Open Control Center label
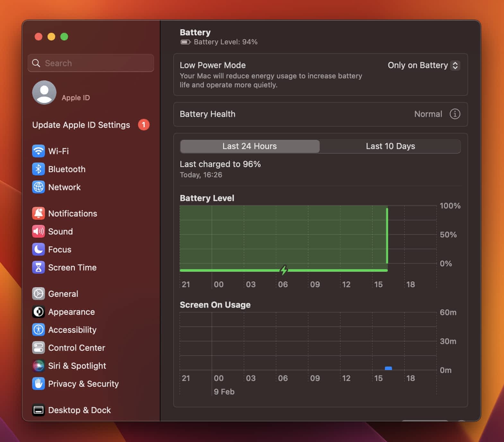The height and width of the screenshot is (442, 504). point(76,348)
